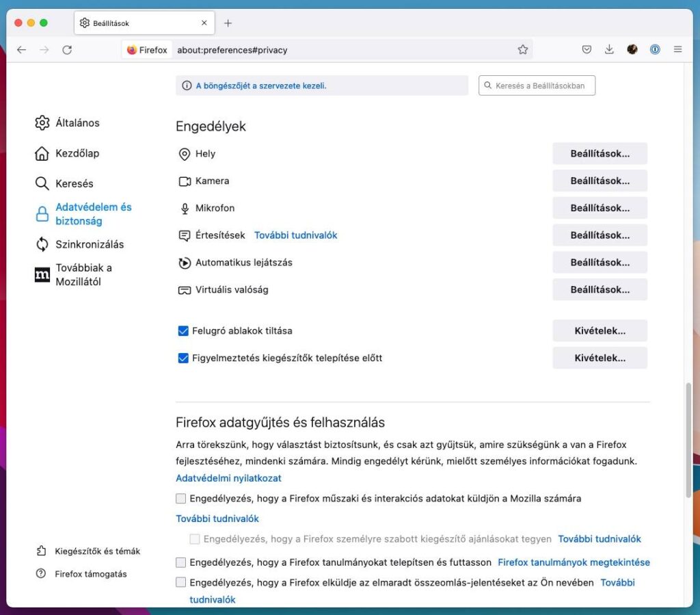Screen dimensions: 700x615
Task: Open the Pocket save icon
Action: [587, 49]
